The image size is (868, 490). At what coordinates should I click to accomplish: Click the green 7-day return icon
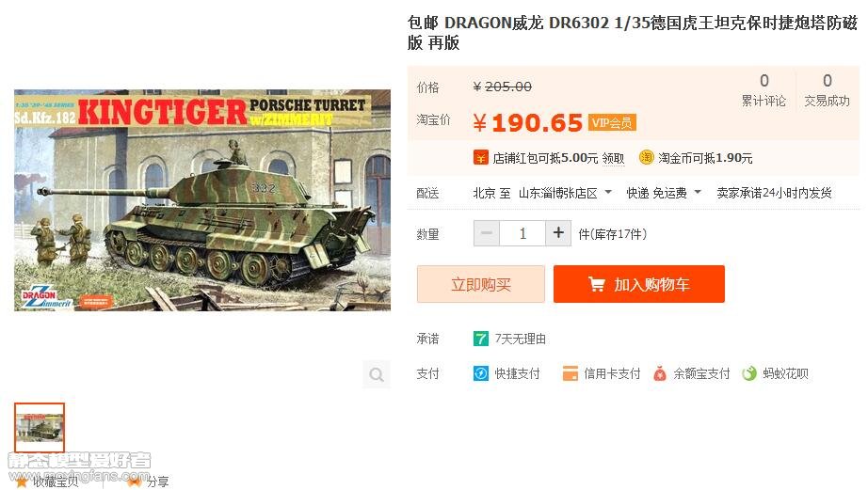pos(480,339)
